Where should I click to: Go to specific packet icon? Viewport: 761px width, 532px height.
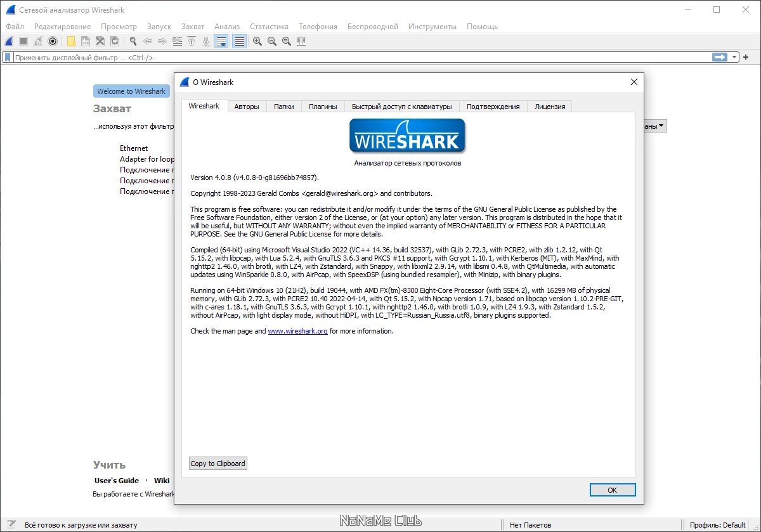[177, 41]
